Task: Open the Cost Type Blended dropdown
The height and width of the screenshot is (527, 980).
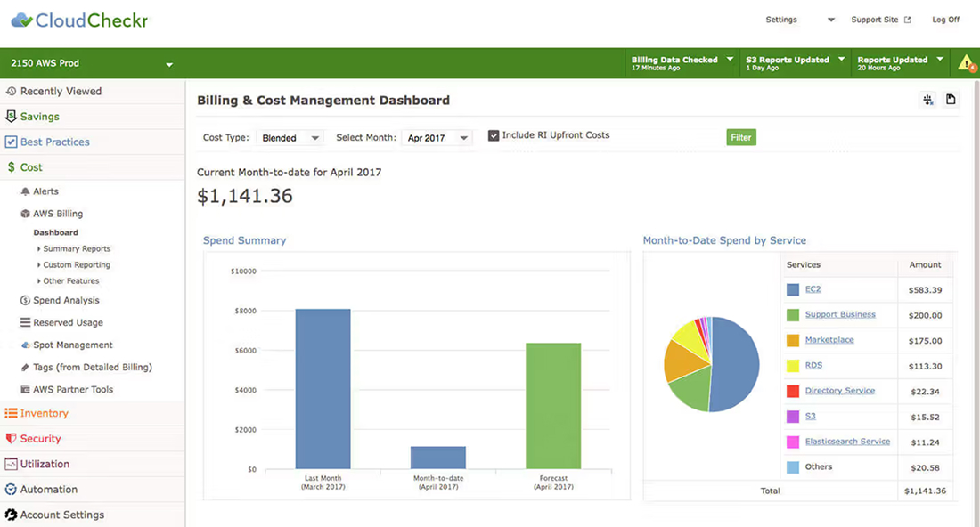Action: tap(290, 138)
